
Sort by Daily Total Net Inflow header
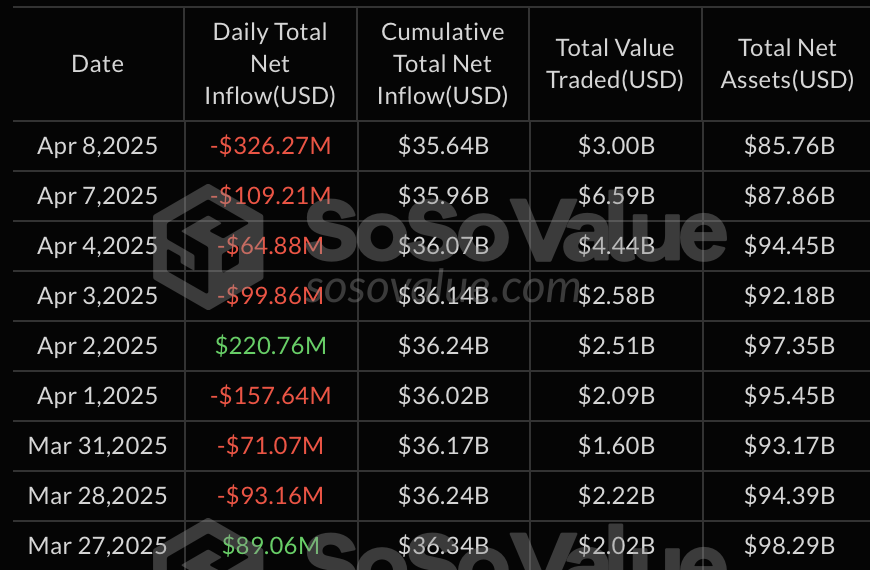(x=270, y=64)
